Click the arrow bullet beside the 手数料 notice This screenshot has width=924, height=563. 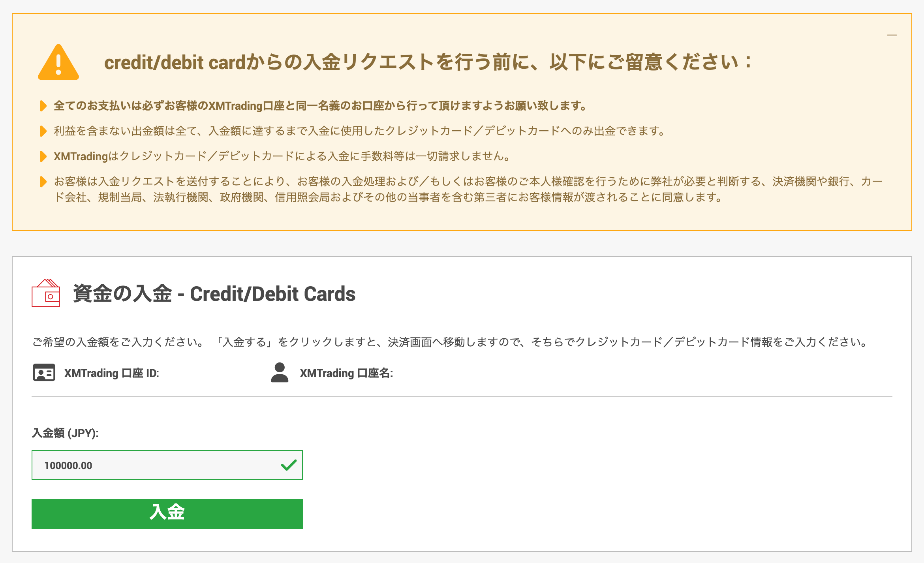point(43,156)
